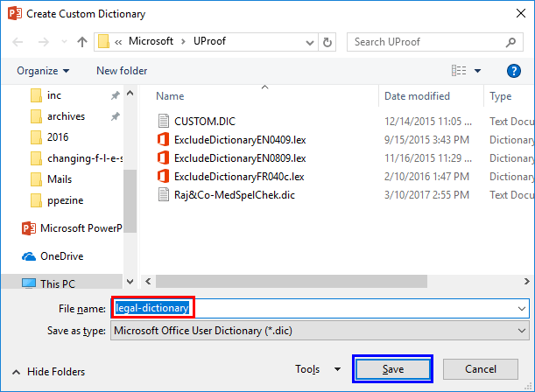Click the file list scroll right arrow
The image size is (535, 392).
(526, 282)
